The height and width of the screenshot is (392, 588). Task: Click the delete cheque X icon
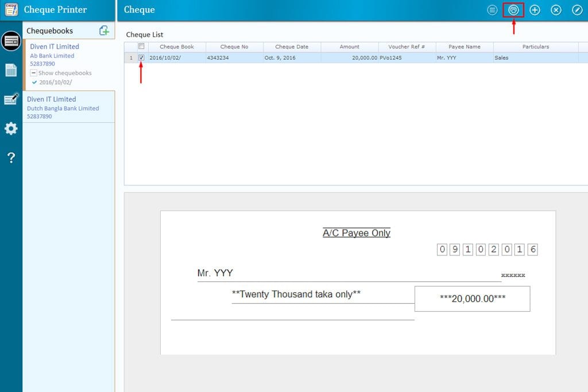tap(556, 10)
